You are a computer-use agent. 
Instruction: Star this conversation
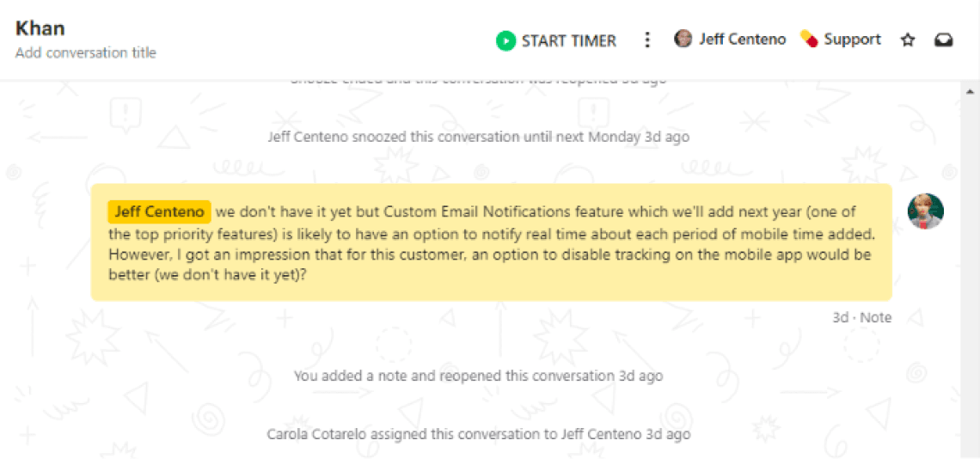(x=908, y=40)
